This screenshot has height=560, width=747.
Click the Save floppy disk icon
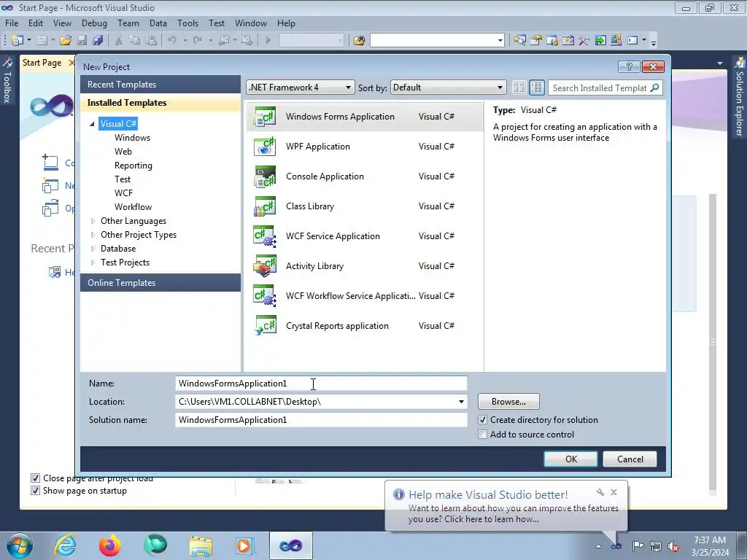pyautogui.click(x=82, y=41)
